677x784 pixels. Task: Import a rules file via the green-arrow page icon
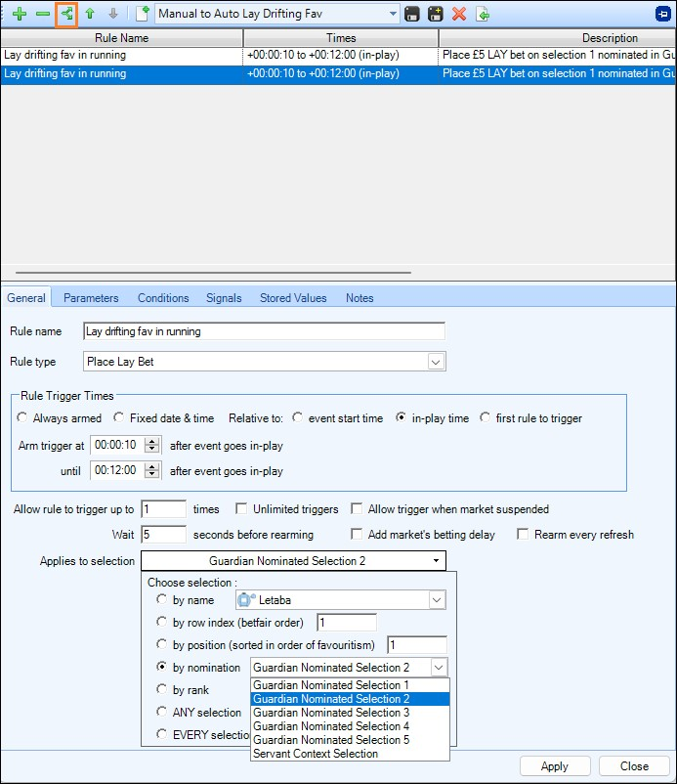483,14
